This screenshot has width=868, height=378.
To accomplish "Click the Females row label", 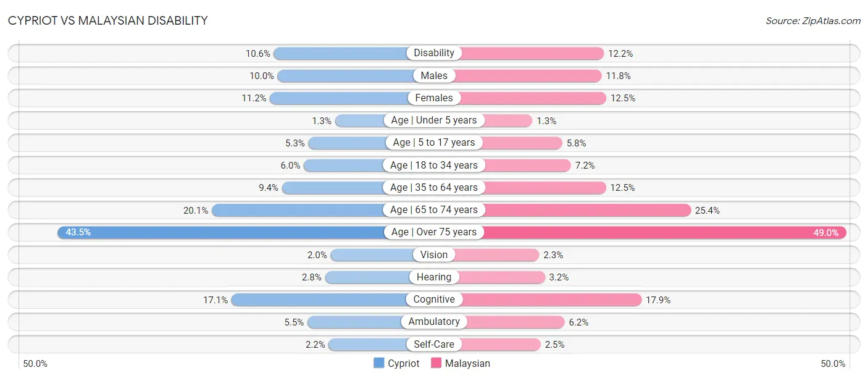I will (434, 98).
